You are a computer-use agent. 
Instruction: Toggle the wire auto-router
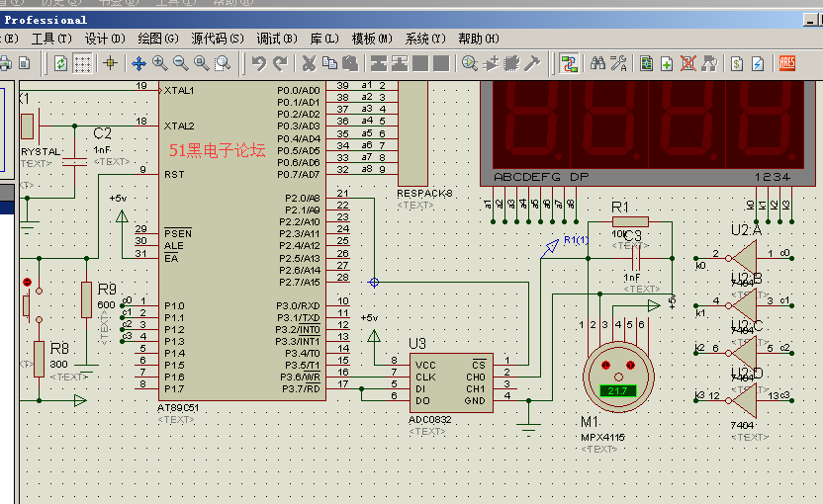tap(569, 63)
